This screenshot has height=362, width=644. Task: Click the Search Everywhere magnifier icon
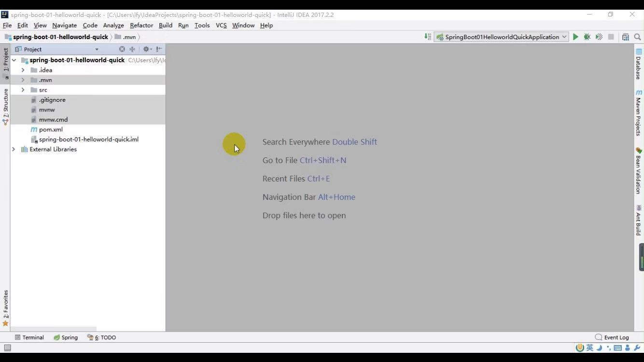pos(637,37)
